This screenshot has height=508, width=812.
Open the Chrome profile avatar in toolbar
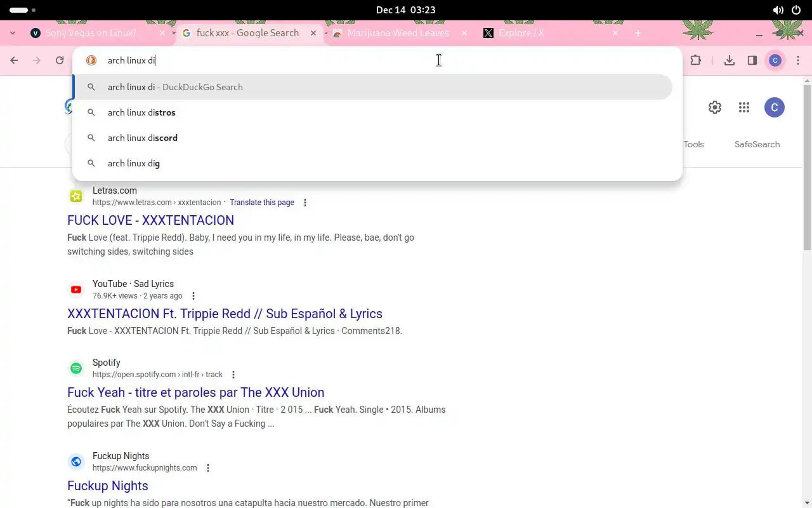[775, 60]
